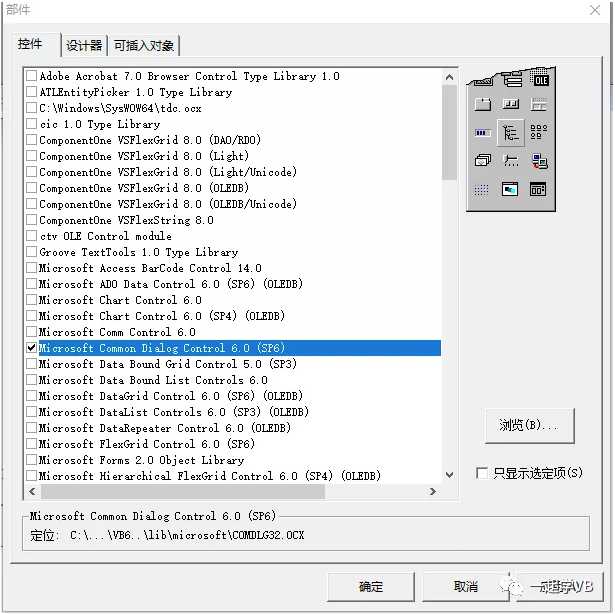Select ComponentOne VSFlexGrid 8.0 (OLEDB/Unicode) row

pos(233,204)
